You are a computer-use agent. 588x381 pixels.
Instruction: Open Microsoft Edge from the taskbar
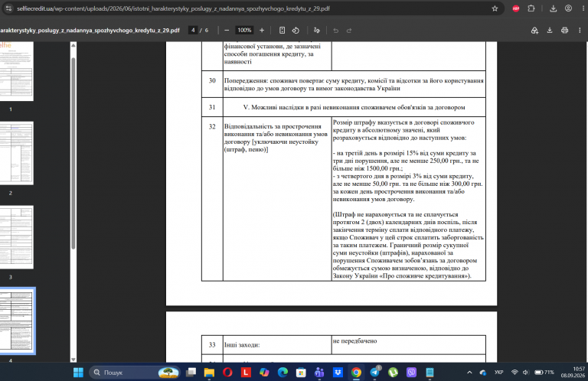tap(283, 373)
